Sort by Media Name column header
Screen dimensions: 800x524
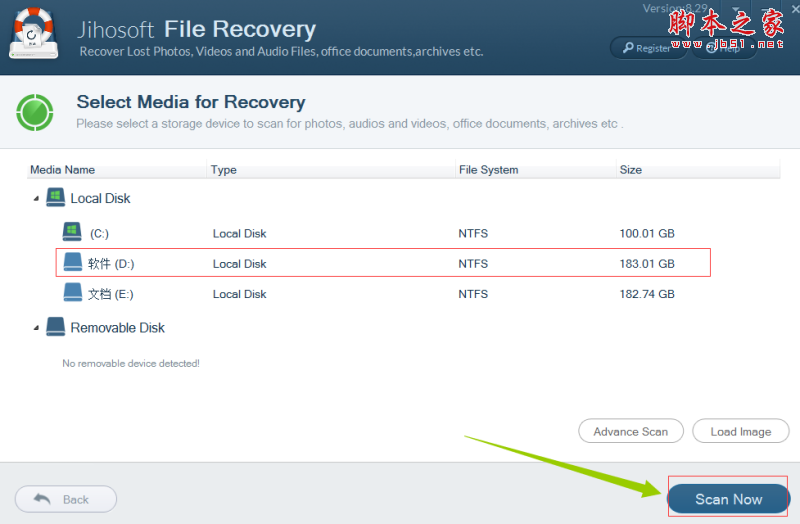click(116, 169)
